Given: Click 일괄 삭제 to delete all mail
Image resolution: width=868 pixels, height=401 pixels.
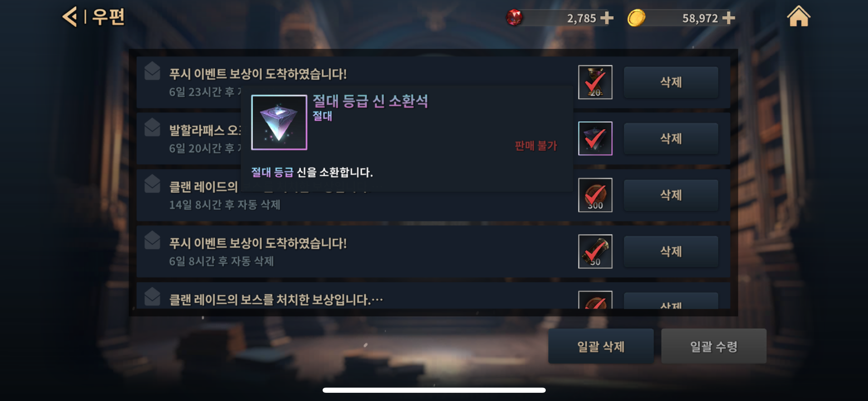Looking at the screenshot, I should click(601, 346).
